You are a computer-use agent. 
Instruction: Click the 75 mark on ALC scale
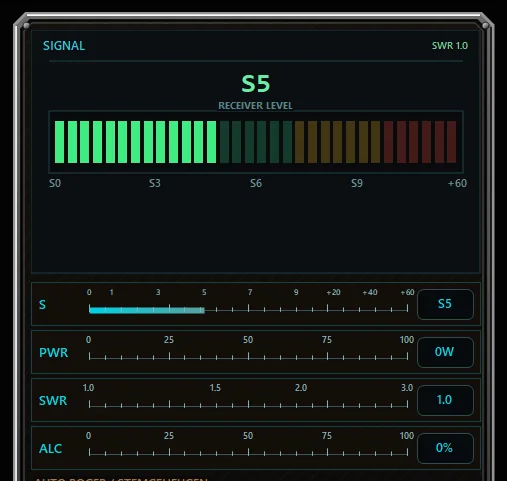[327, 436]
